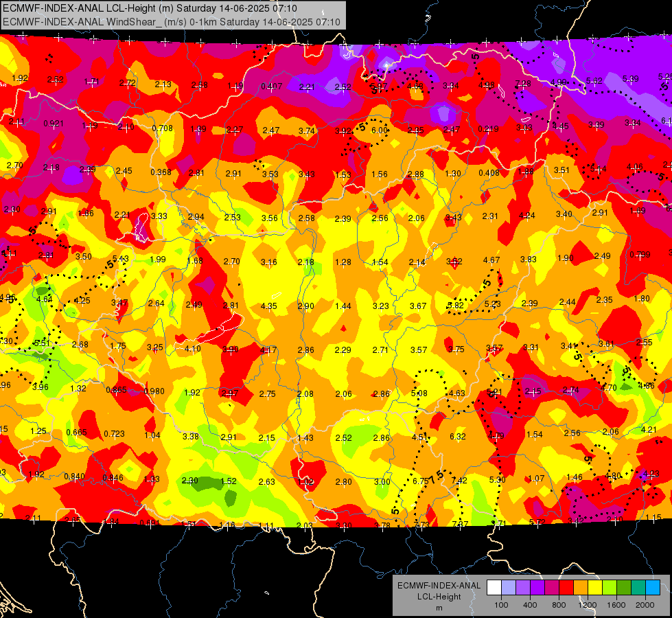Click the wind shear value 0.846
The width and height of the screenshot is (672, 618).
click(x=113, y=478)
